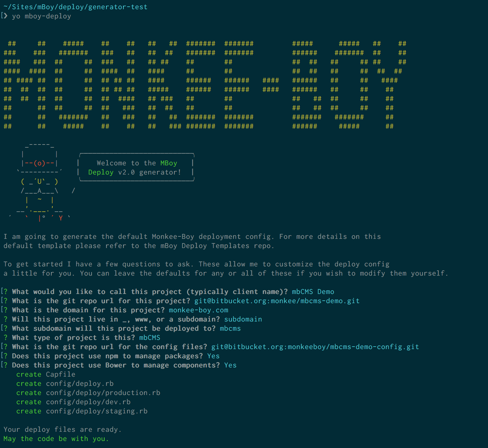Click the MONKEE-BOY ASCII art banner

[x=205, y=85]
